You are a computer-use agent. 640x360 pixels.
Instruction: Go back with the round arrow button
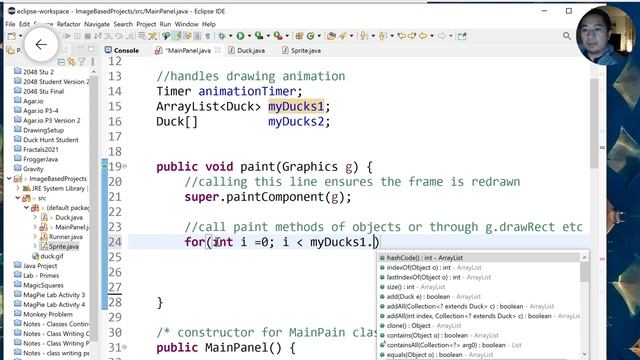41,44
